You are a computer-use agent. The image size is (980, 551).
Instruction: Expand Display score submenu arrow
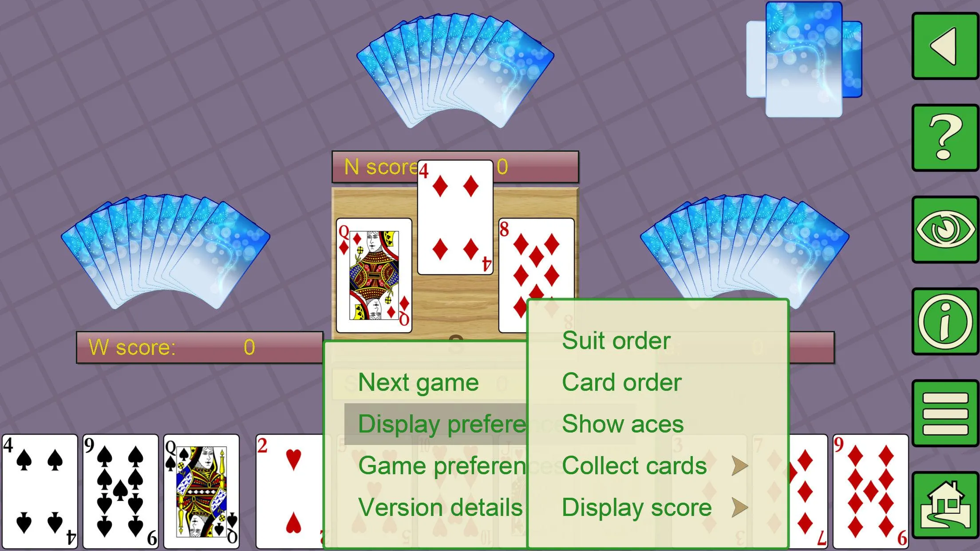[740, 507]
